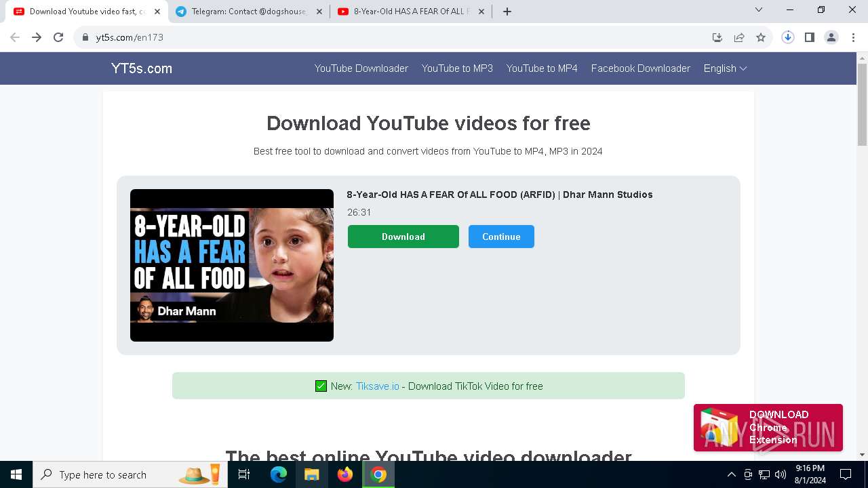Expand the English language dropdown
This screenshot has width=868, height=488.
[725, 68]
